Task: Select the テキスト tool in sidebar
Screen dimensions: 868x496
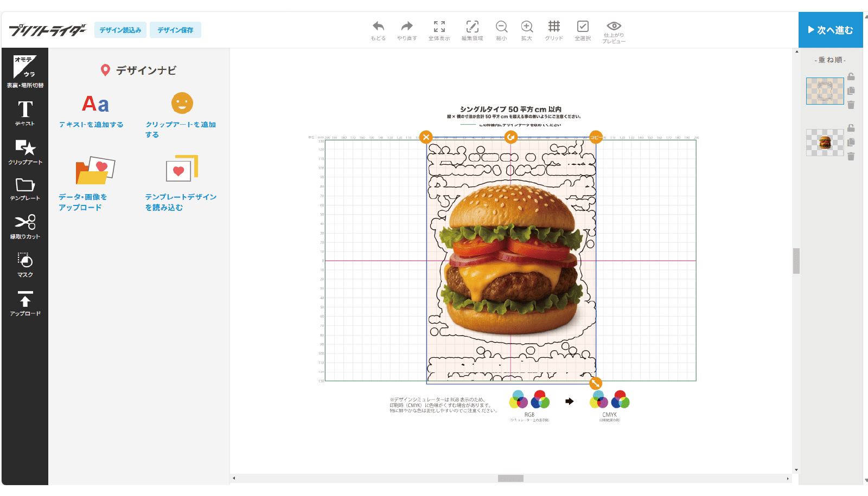Action: tap(25, 113)
